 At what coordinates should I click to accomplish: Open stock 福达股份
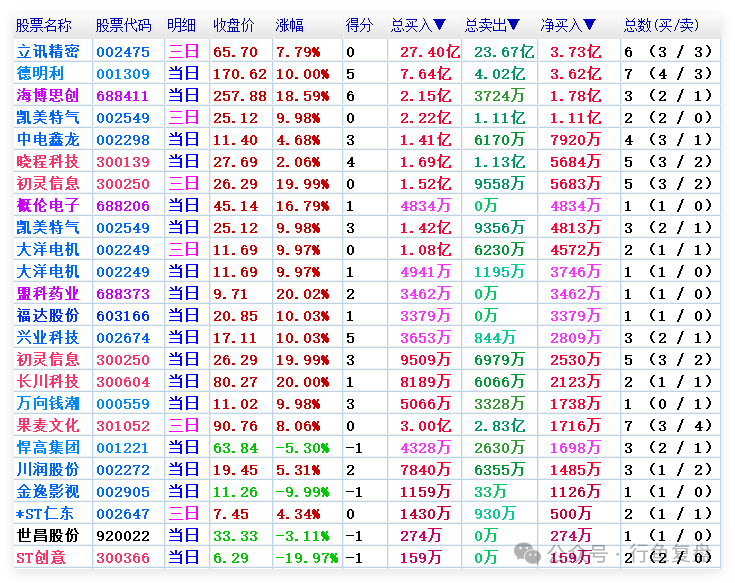pos(48,316)
